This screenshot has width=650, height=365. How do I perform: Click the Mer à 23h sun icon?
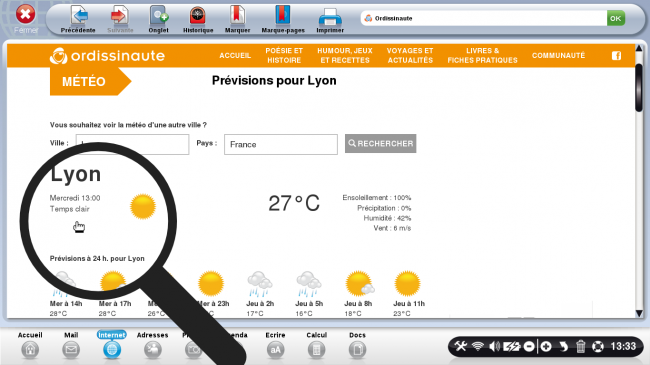[211, 283]
